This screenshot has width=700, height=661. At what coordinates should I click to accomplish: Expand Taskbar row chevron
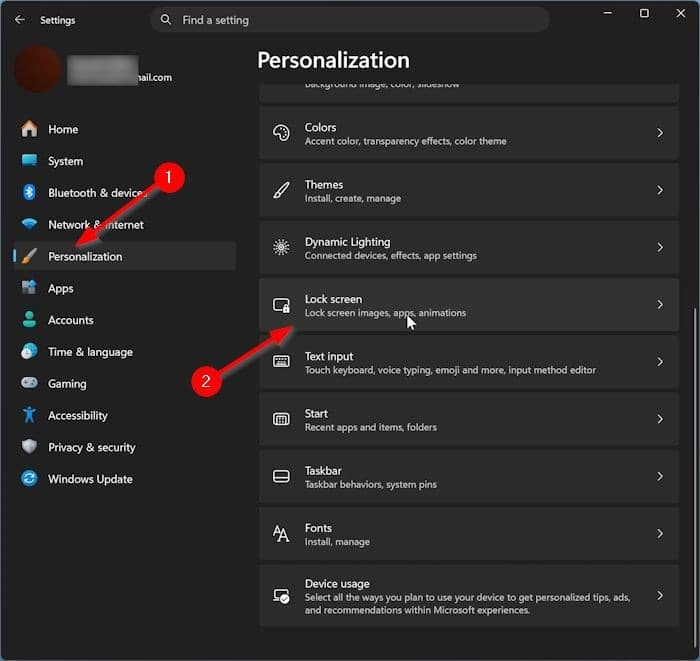tap(660, 476)
